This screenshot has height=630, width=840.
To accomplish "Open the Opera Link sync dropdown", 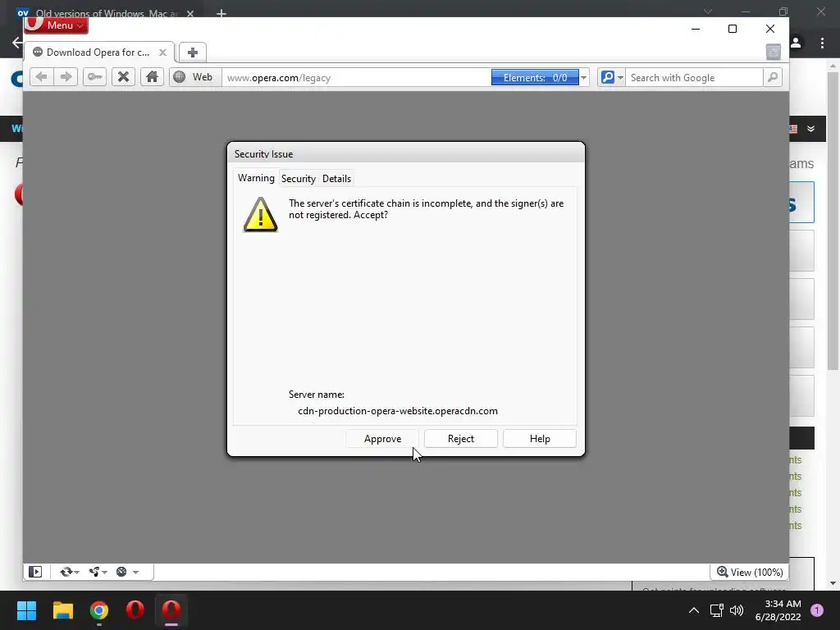I will (x=70, y=572).
